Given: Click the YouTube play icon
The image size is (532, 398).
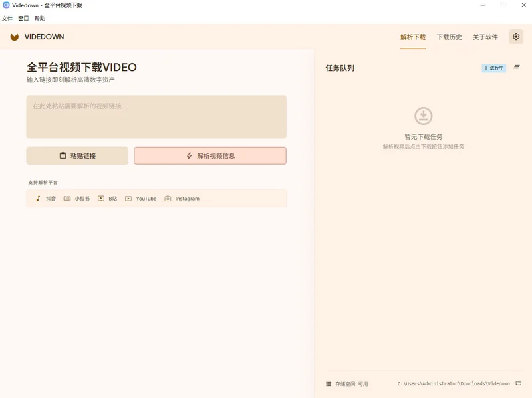Looking at the screenshot, I should [128, 198].
